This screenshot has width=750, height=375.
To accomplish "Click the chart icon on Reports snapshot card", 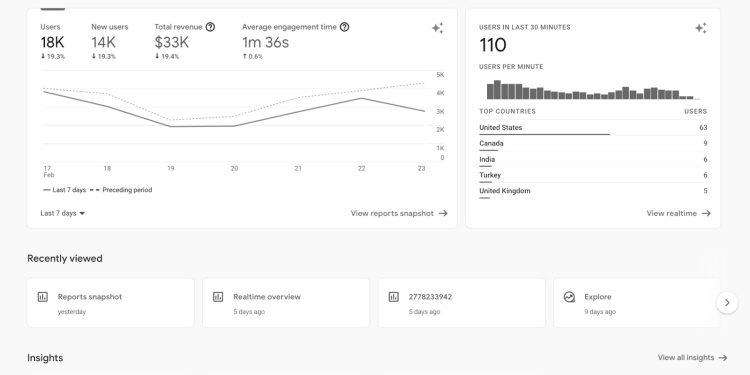I will (43, 297).
